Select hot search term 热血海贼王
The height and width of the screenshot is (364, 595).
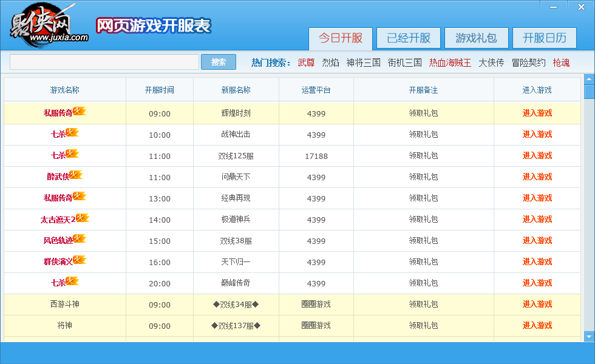[450, 62]
